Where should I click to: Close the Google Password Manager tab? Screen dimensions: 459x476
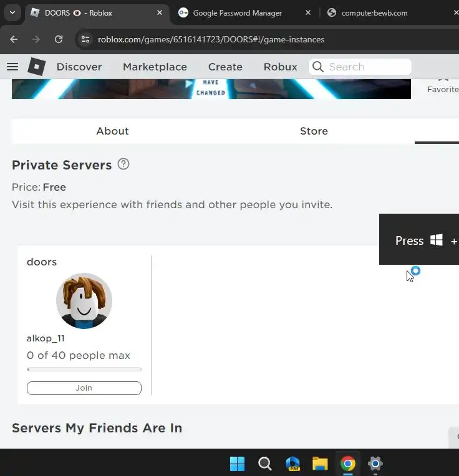pos(307,12)
